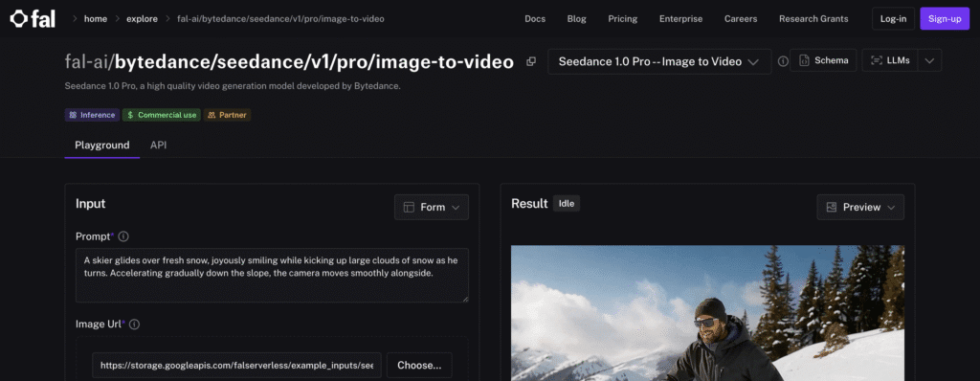The width and height of the screenshot is (980, 381).
Task: Open the fal logo homepage
Action: point(33,19)
